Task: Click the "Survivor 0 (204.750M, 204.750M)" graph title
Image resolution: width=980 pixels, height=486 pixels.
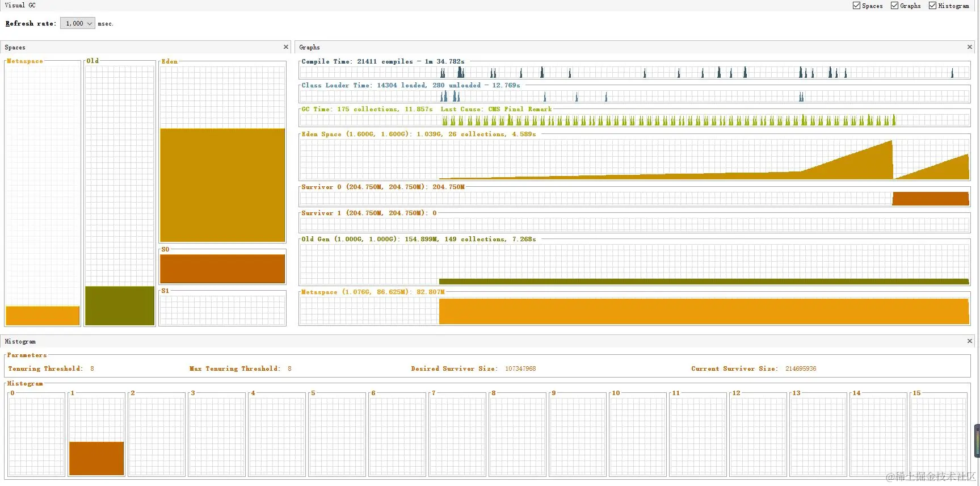Action: (383, 187)
